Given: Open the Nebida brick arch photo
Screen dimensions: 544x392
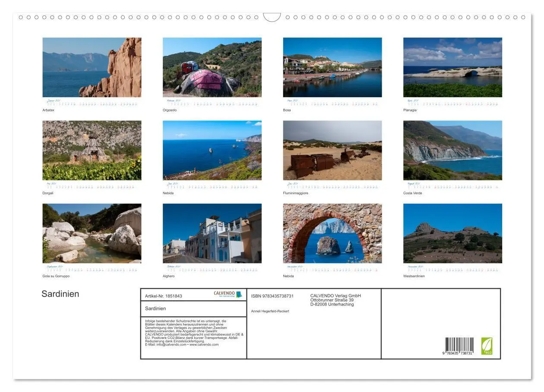Looking at the screenshot, I should point(332,234).
